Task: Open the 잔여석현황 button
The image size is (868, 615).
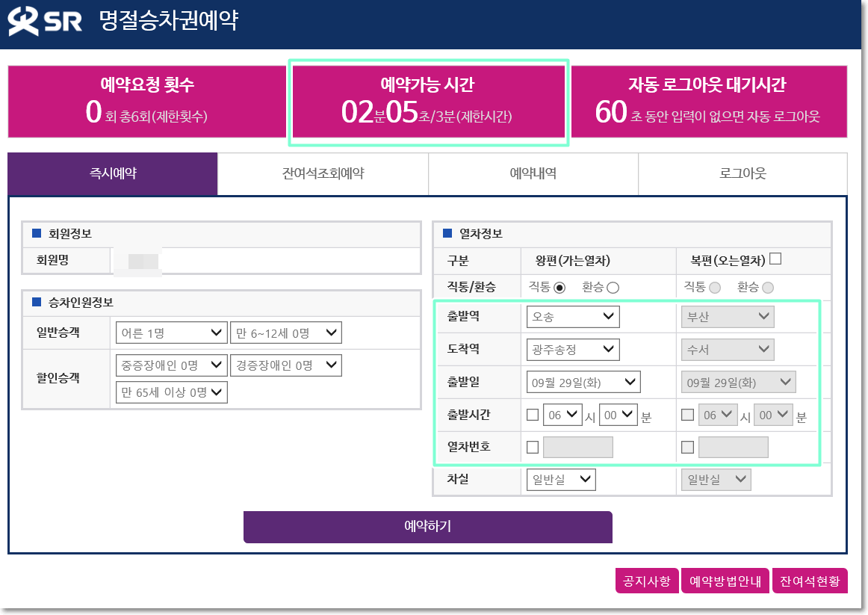Action: [810, 581]
